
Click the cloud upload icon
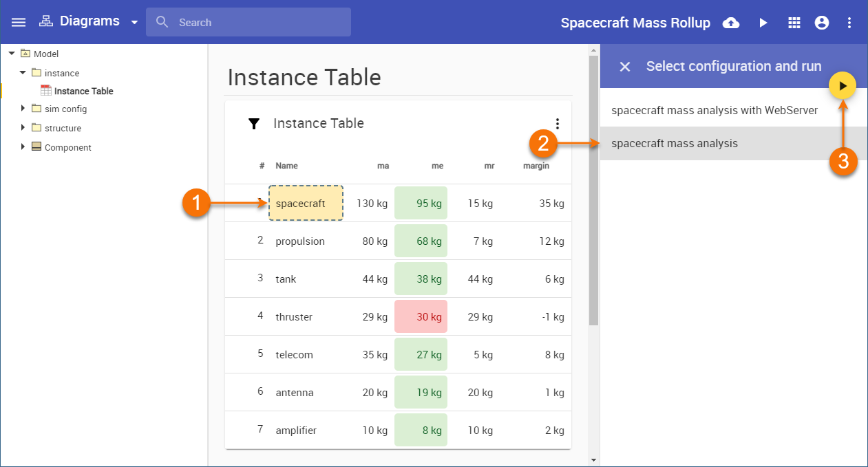pyautogui.click(x=731, y=23)
